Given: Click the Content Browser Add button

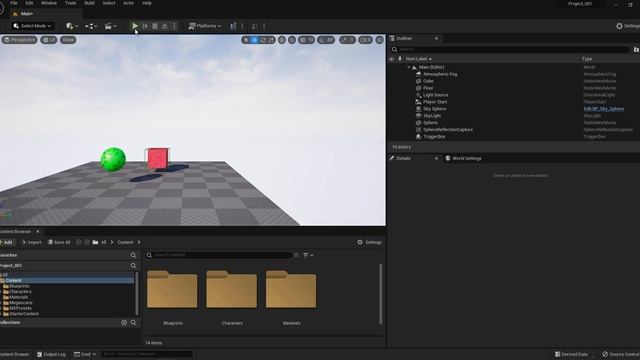Looking at the screenshot, I should (x=7, y=242).
